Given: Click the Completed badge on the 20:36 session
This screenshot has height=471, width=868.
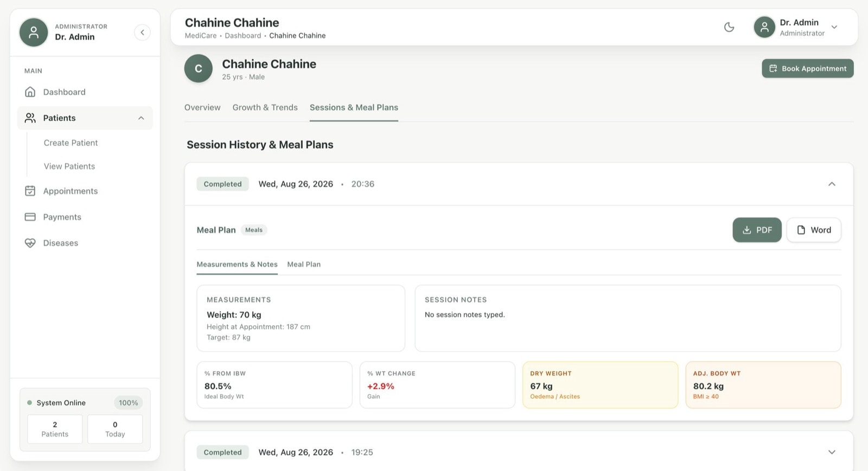Looking at the screenshot, I should (222, 184).
